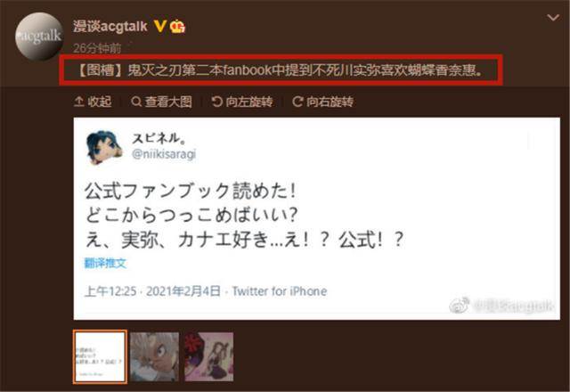The width and height of the screenshot is (570, 392).
Task: Expand the post options chevron menu
Action: tap(553, 18)
